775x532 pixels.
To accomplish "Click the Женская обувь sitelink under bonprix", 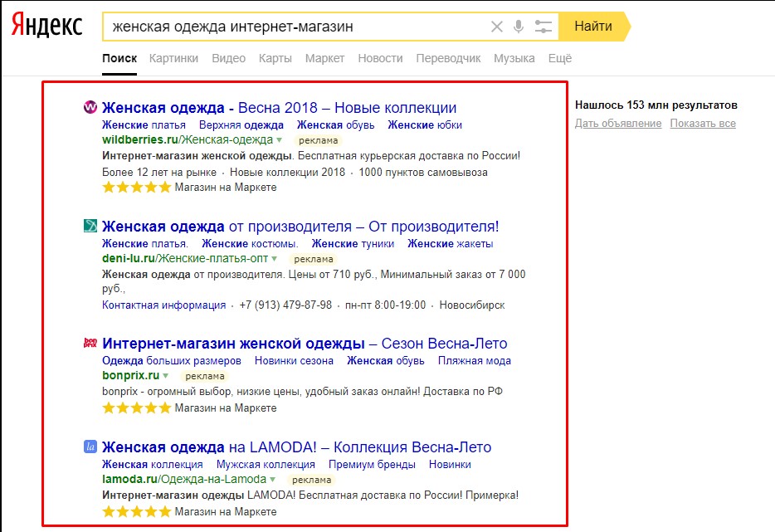I will click(386, 361).
